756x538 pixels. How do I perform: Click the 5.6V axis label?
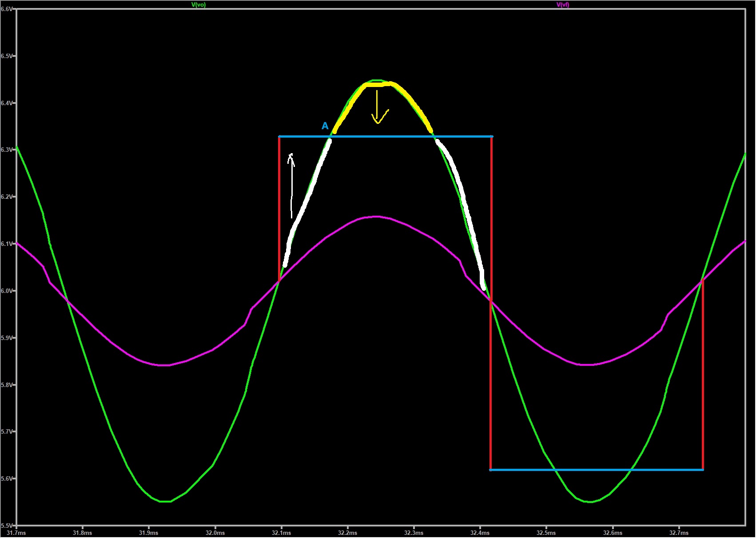click(x=7, y=479)
